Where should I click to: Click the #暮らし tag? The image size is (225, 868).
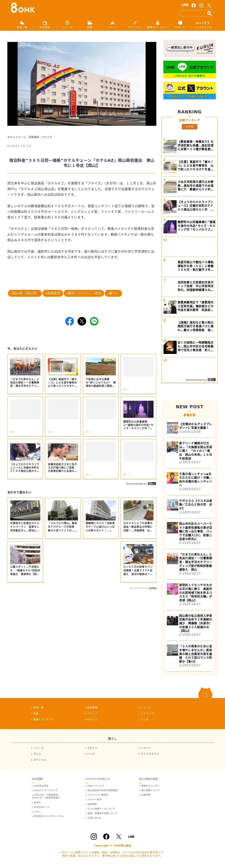click(x=113, y=293)
